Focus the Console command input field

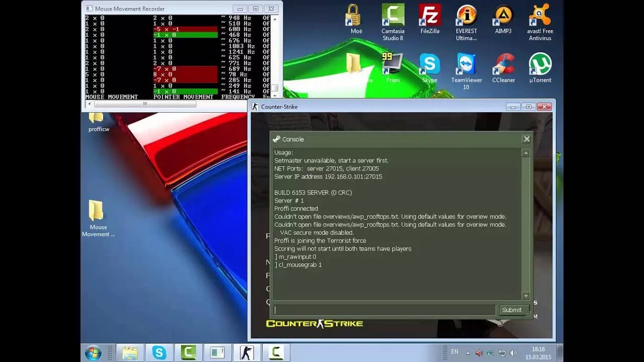(x=384, y=310)
